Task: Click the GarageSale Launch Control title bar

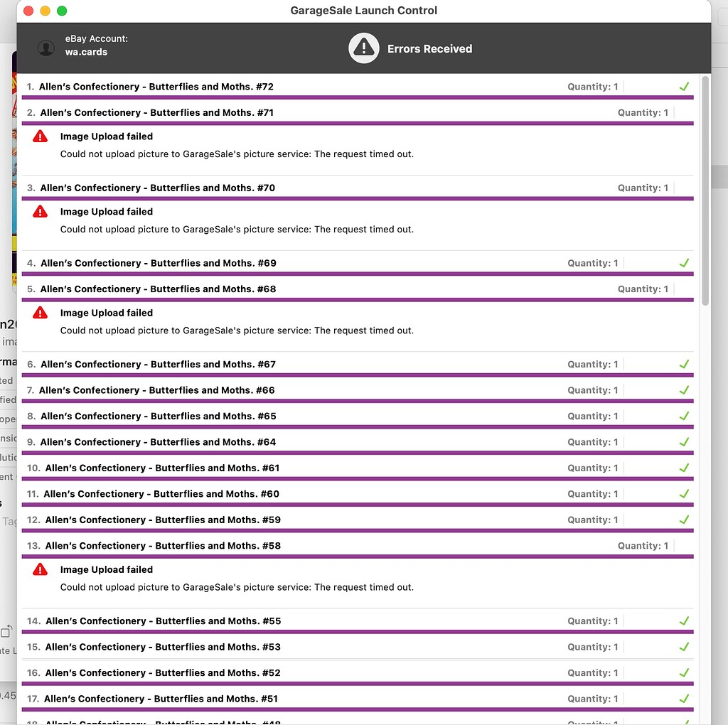Action: (364, 11)
